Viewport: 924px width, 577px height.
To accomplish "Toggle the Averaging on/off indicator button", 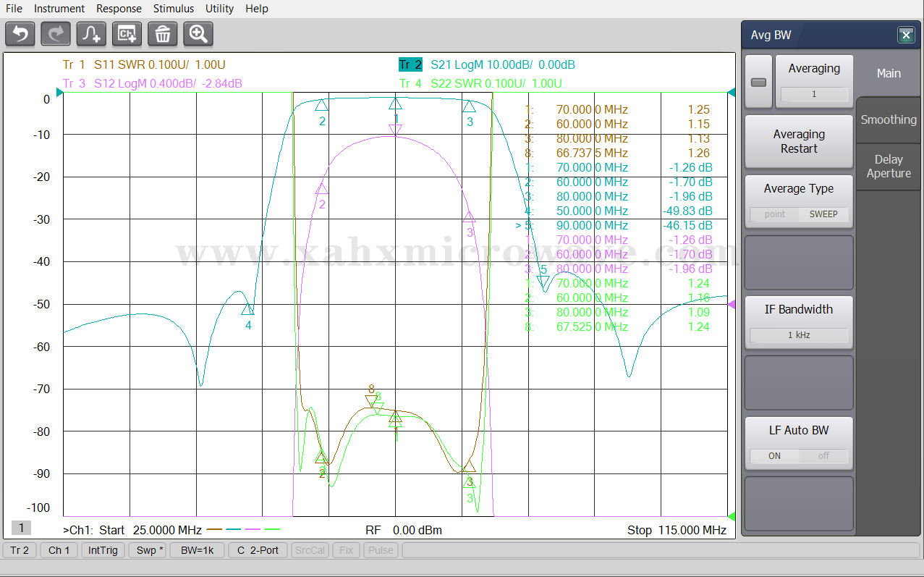I will coord(758,82).
